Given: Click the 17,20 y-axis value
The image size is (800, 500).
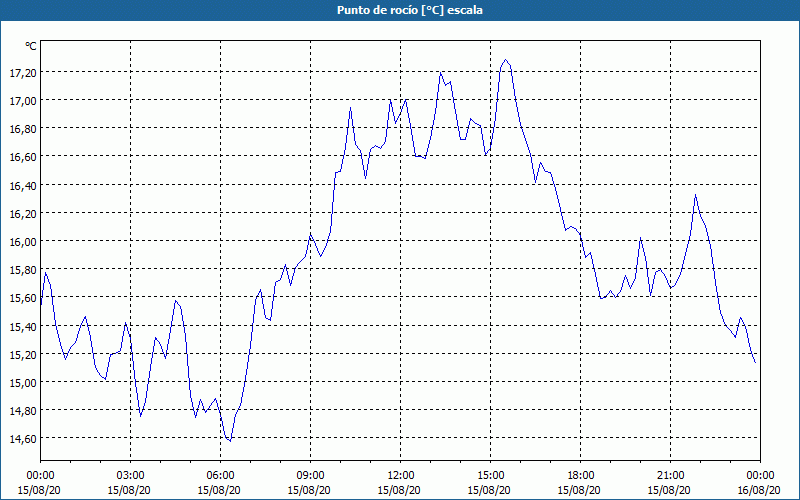Looking at the screenshot, I should (23, 73).
